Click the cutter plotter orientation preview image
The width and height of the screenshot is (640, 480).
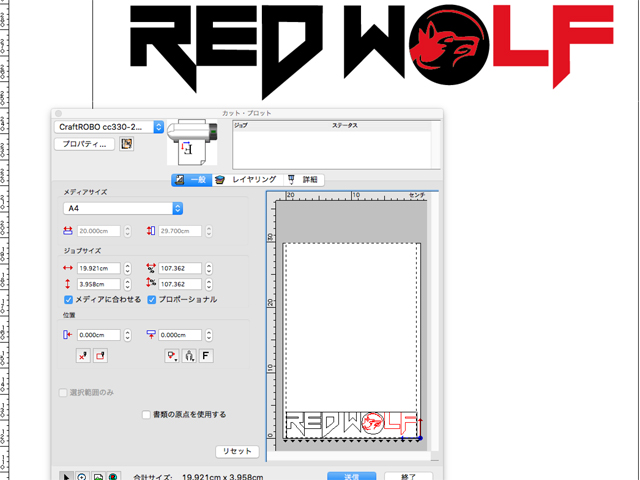(192, 142)
